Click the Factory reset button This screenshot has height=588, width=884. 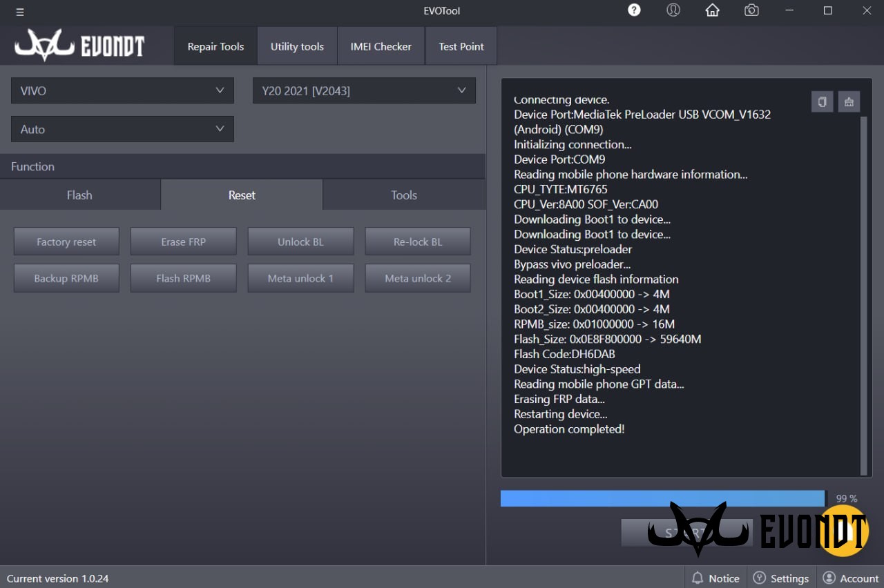point(66,242)
